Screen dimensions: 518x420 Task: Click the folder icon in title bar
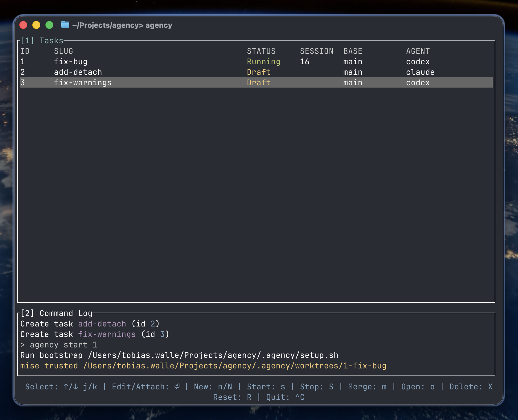[65, 25]
